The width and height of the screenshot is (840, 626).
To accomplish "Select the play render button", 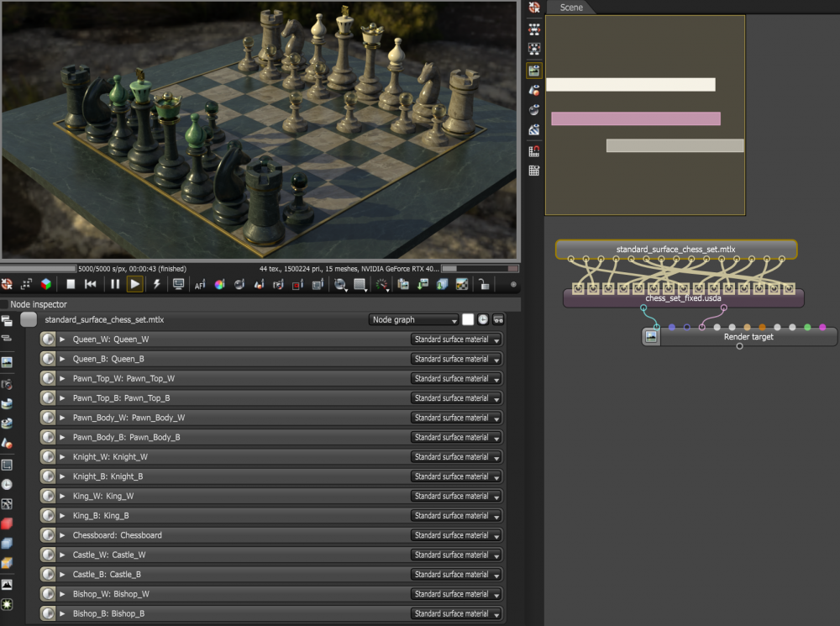I will pos(136,284).
